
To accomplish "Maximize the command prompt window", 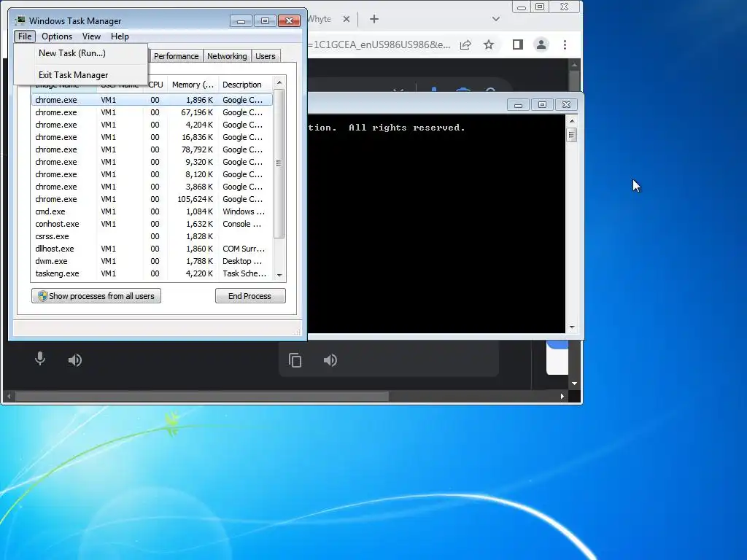I will 542,105.
